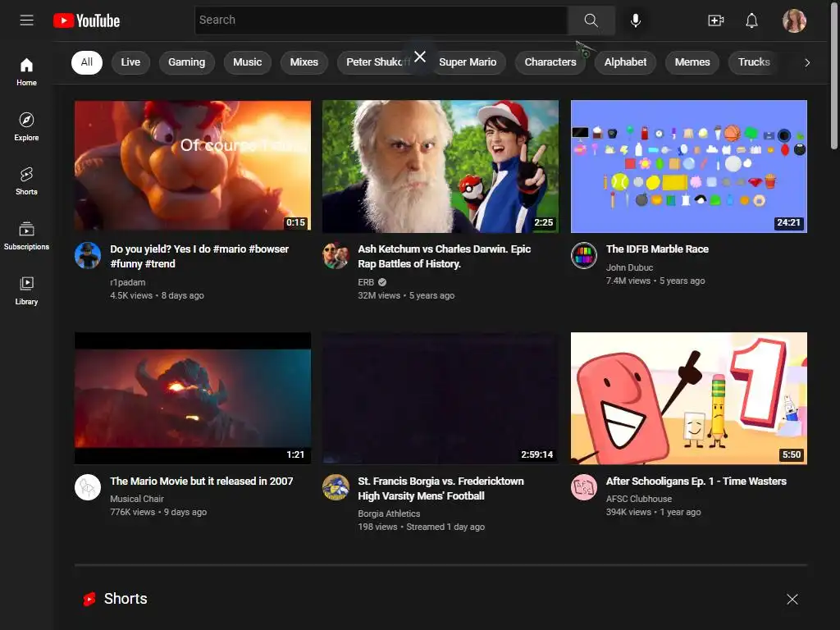The height and width of the screenshot is (630, 840).
Task: Open the dark 2:59:14 football stream thumbnail
Action: pos(441,398)
